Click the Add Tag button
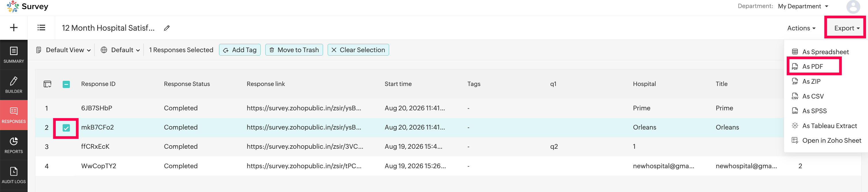Image resolution: width=868 pixels, height=192 pixels. coord(240,50)
